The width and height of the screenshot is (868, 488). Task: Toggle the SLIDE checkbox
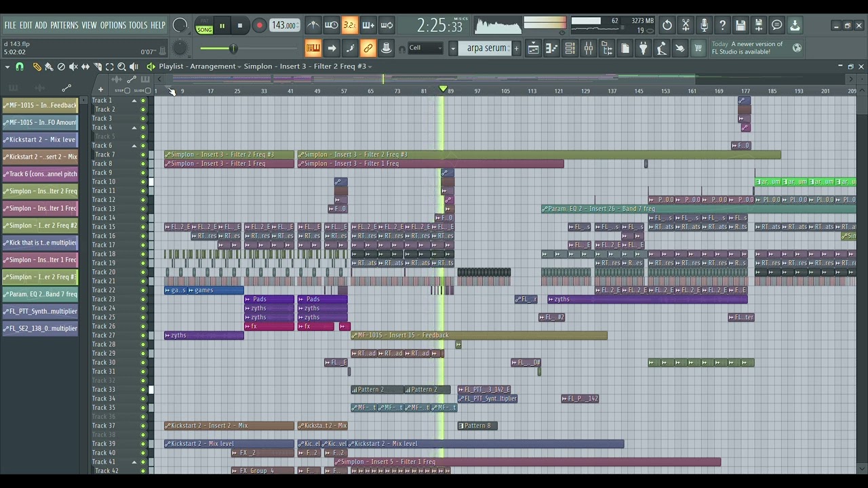pos(148,91)
